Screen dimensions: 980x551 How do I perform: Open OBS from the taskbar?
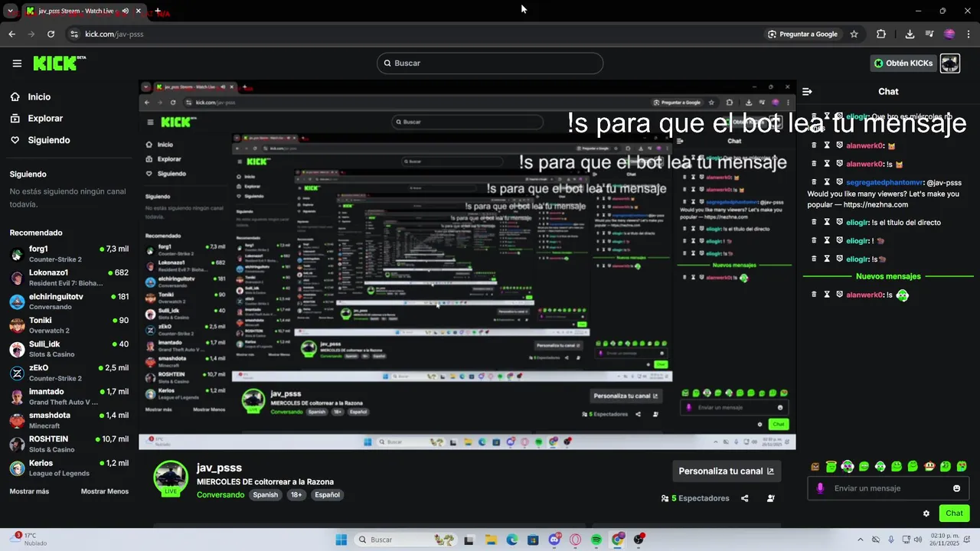click(639, 540)
